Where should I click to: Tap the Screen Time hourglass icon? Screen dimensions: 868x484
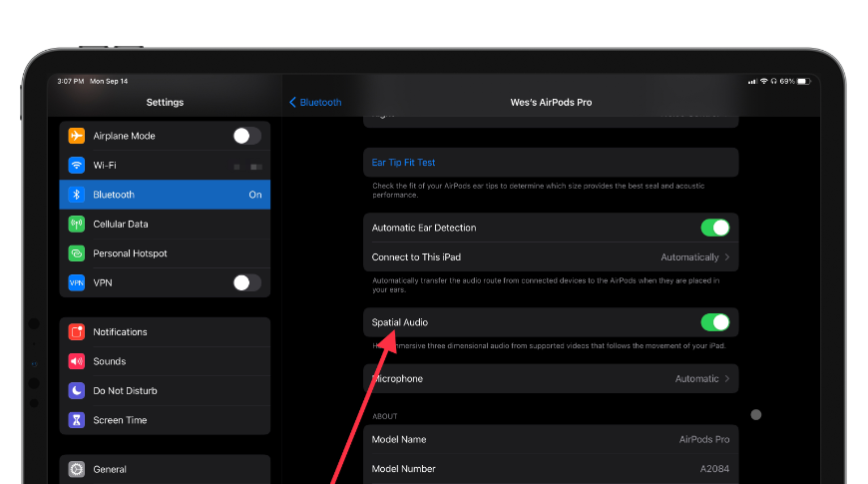click(x=77, y=420)
